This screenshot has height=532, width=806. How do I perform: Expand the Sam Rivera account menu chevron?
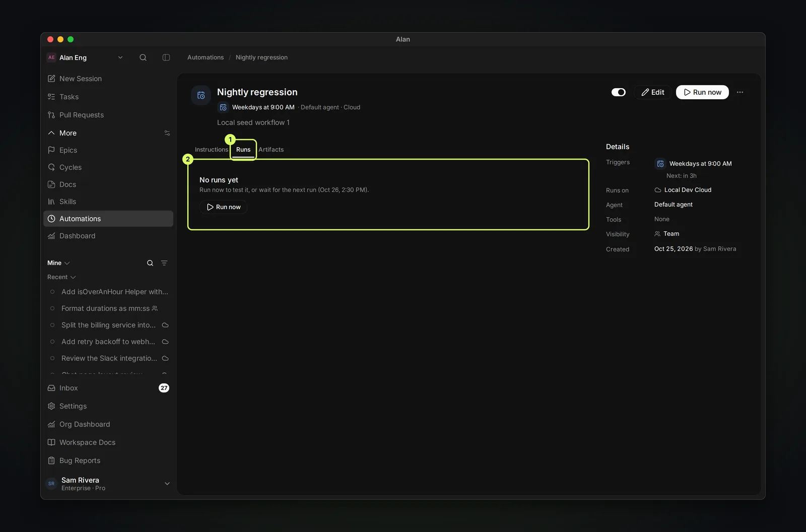[167, 484]
